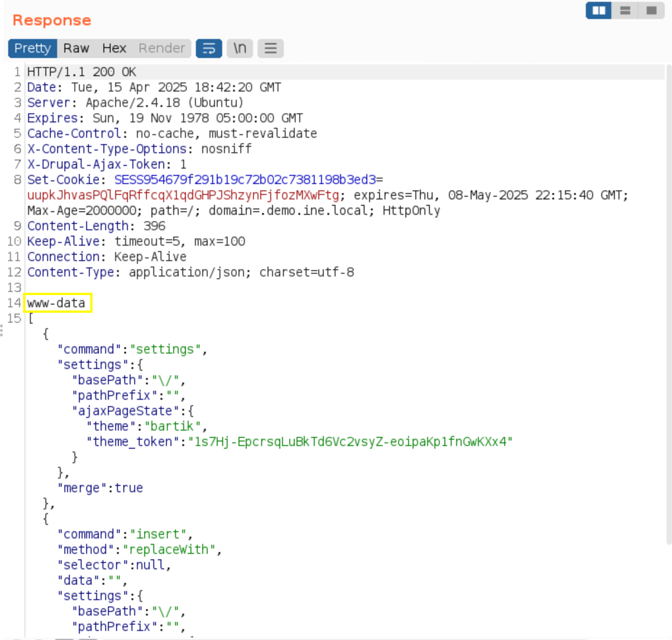Image resolution: width=672 pixels, height=640 pixels.
Task: Click the 'Keep-Alive' header name
Action: [x=63, y=241]
